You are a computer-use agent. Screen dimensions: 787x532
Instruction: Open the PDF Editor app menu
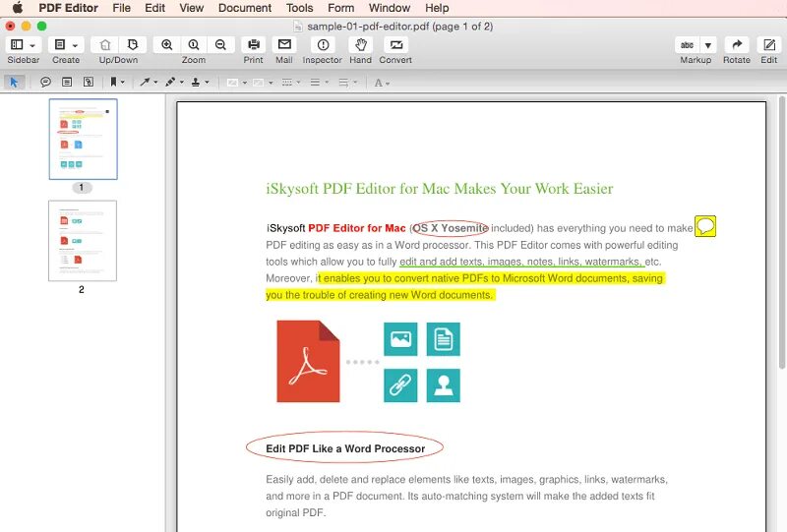tap(68, 8)
